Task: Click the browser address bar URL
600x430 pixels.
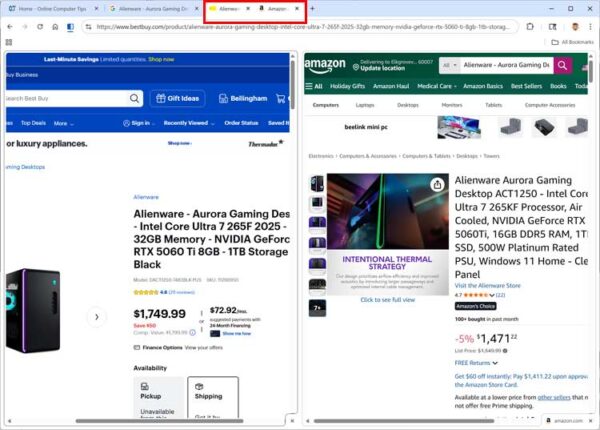Action: pos(303,27)
